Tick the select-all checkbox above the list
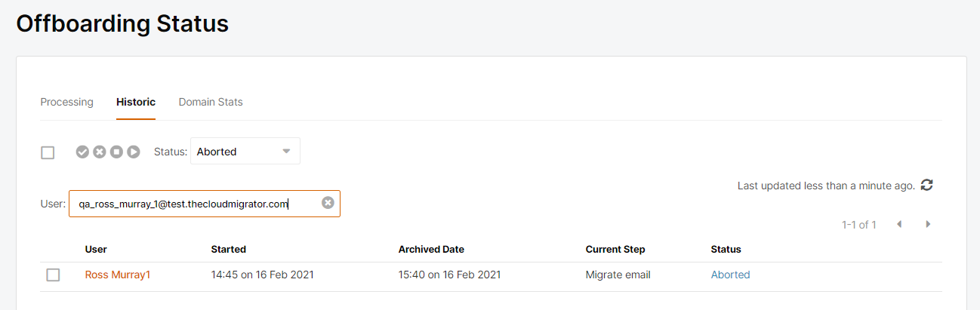This screenshot has height=310, width=980. 48,152
